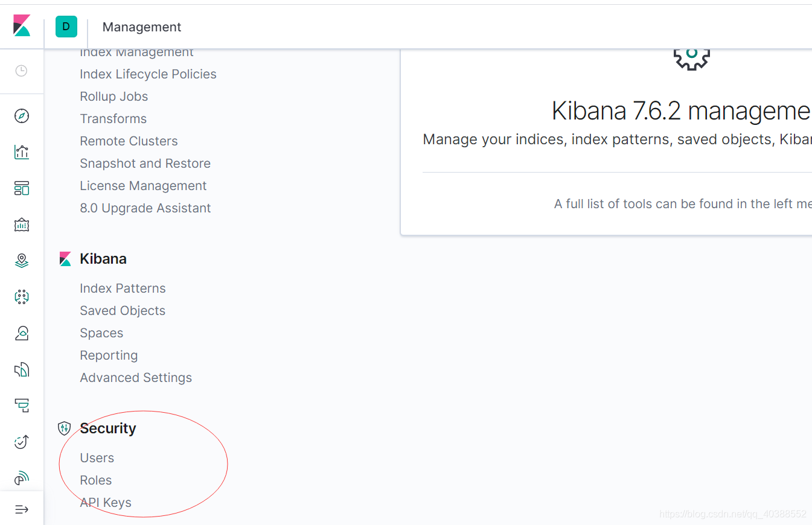Open 8.0 Upgrade Assistant

145,208
